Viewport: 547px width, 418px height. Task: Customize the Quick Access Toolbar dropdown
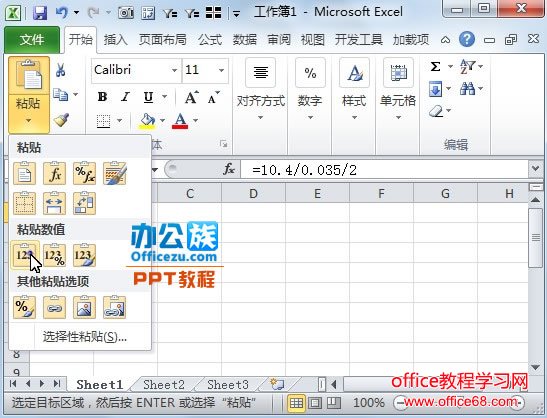coord(237,14)
